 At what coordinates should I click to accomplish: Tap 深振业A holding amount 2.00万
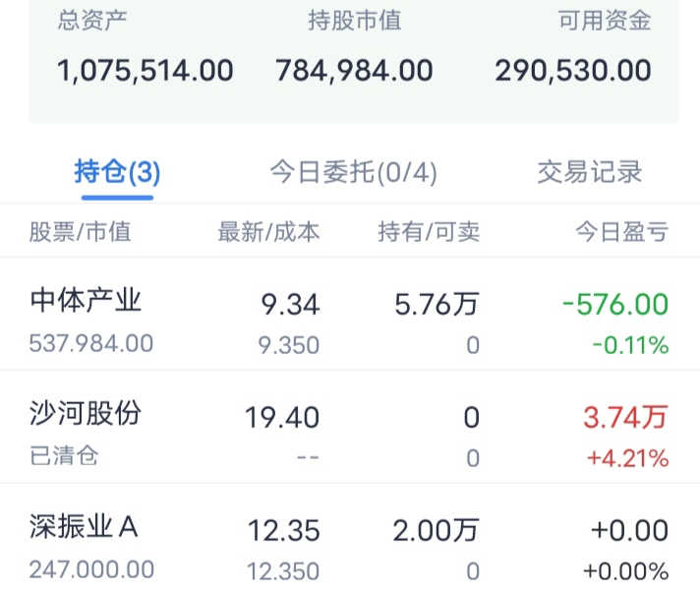(437, 531)
